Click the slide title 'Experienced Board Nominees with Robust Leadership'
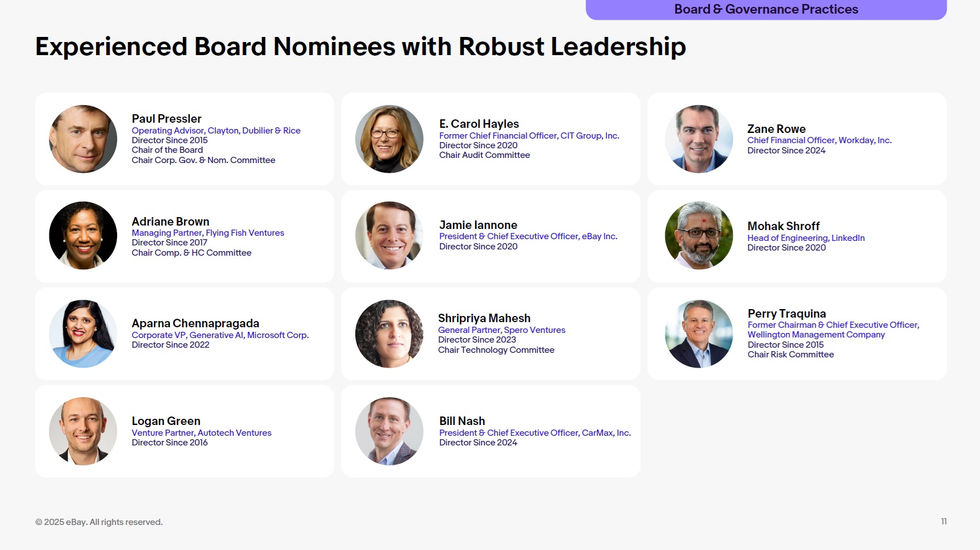The width and height of the screenshot is (980, 550). coord(360,47)
